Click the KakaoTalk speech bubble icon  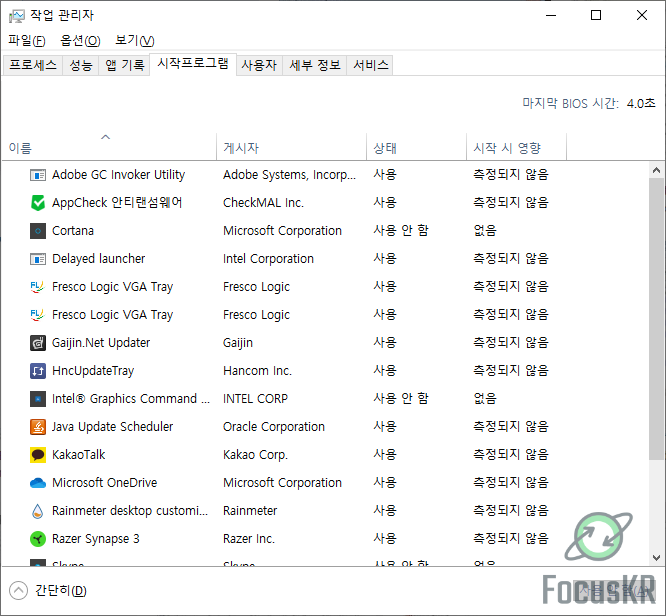(x=38, y=455)
